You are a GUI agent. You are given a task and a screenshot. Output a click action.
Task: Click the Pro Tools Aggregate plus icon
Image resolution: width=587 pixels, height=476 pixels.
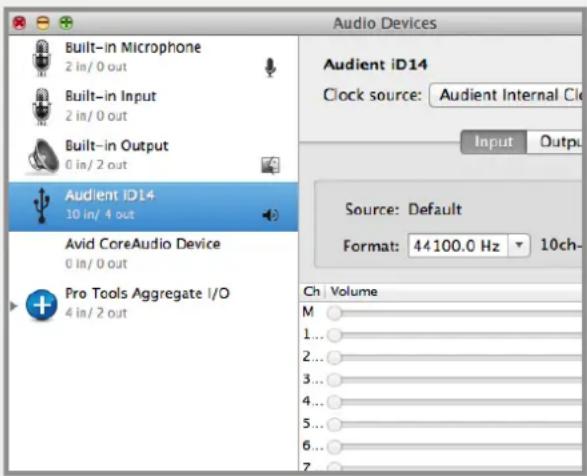[x=42, y=305]
